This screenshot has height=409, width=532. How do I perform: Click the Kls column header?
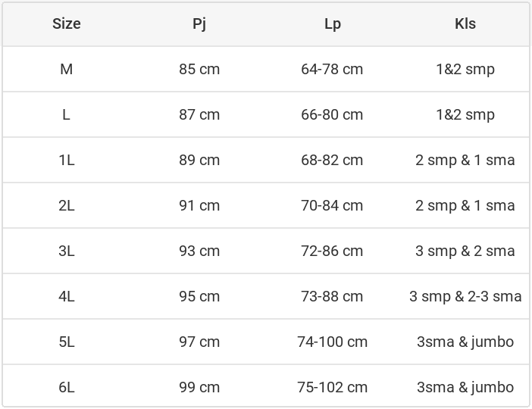click(x=465, y=23)
